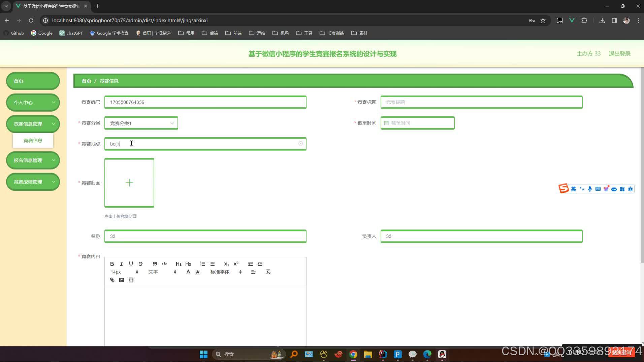Screen dimensions: 644x362
Task: Click the Sogou input method 英 toggle
Action: click(573, 189)
